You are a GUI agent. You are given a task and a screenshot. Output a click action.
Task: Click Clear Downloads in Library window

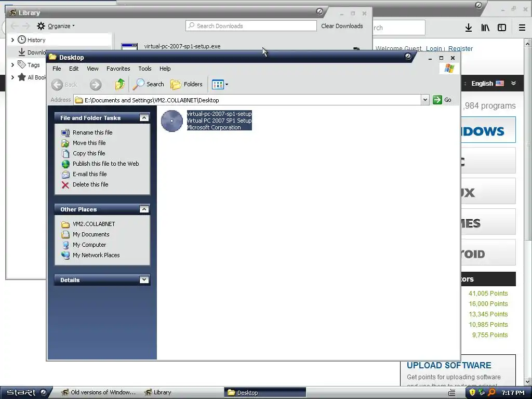point(342,26)
